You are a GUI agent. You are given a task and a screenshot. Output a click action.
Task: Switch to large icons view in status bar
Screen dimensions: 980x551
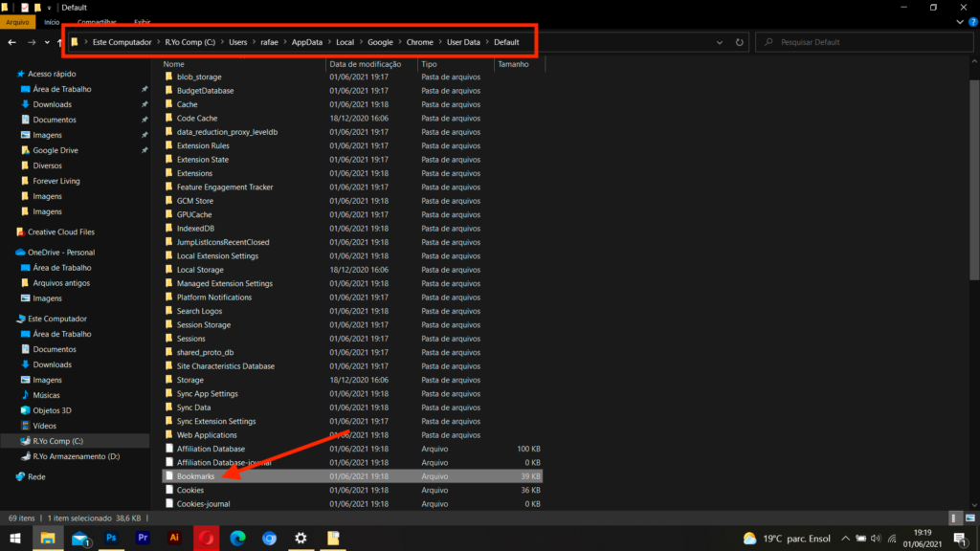coord(970,518)
